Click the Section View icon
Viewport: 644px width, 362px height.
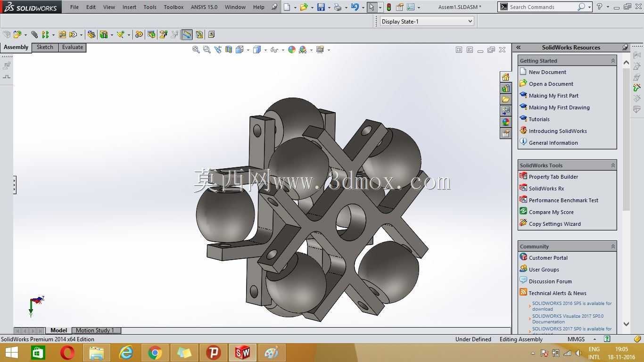(x=229, y=49)
